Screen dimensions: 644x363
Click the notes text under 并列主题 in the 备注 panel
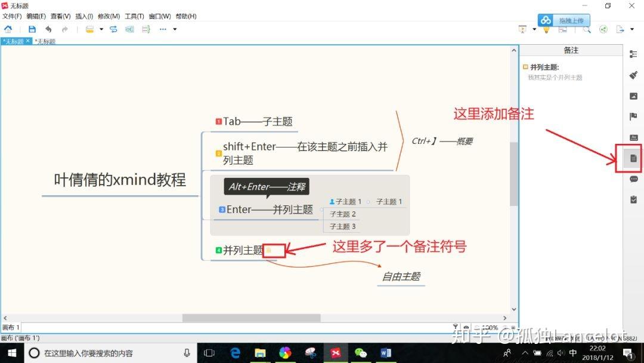[x=555, y=77]
